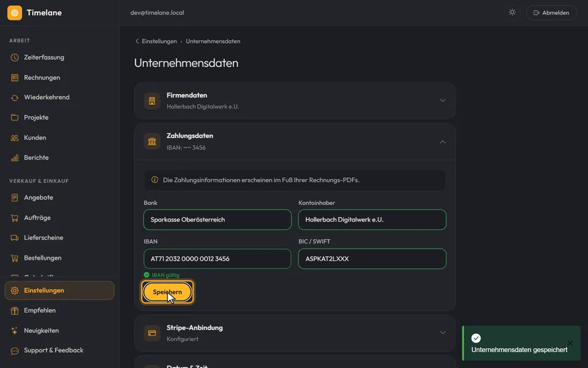Screen dimensions: 588x368
Task: Click the BIC / SWIFT input field
Action: (372, 259)
